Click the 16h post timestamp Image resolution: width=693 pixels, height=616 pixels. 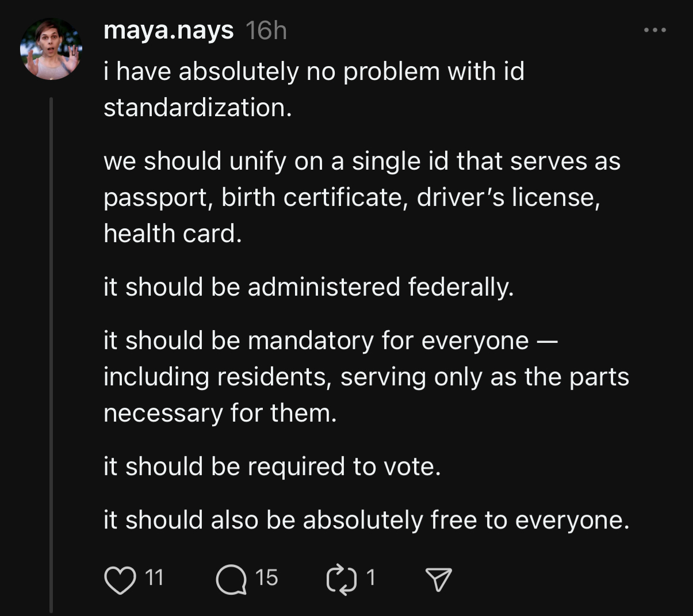[266, 30]
